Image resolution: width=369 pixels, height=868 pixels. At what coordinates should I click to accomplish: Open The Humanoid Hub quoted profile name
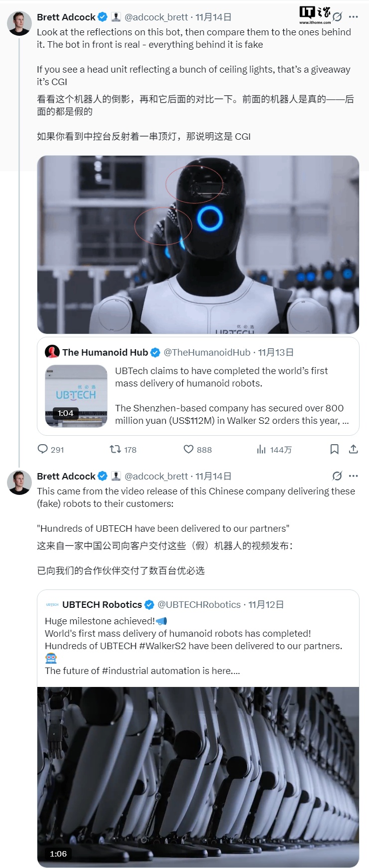pyautogui.click(x=105, y=352)
